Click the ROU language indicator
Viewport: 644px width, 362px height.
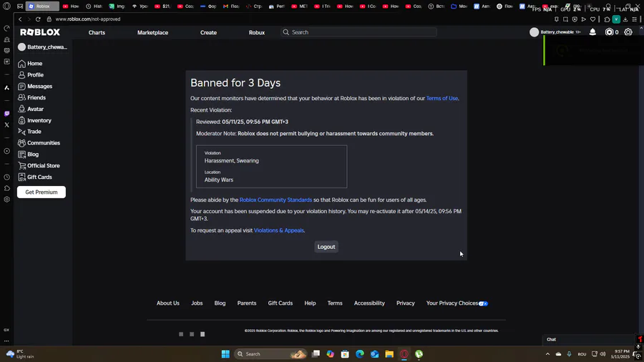[582, 354]
